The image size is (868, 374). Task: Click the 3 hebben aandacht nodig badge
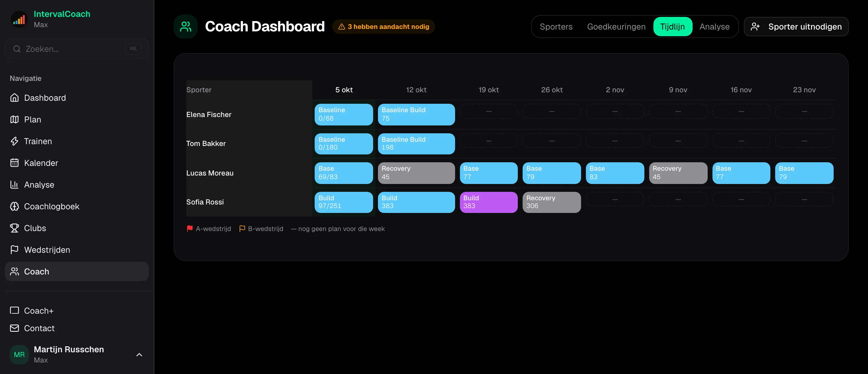383,27
